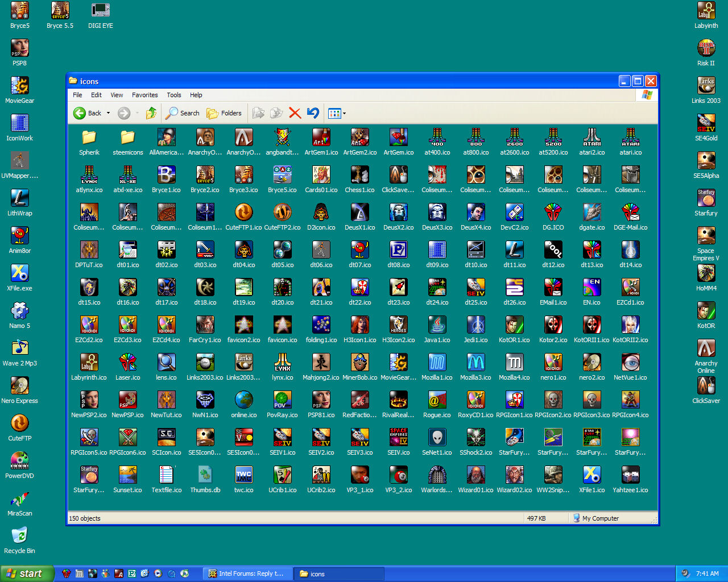728x582 pixels.
Task: Click the blue Undo arrow in toolbar
Action: tap(313, 113)
